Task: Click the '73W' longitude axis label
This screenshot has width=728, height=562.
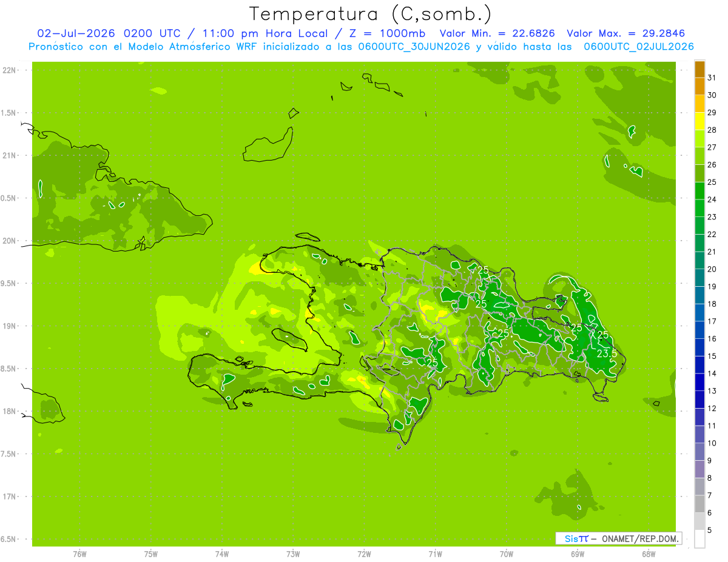Action: tap(293, 554)
